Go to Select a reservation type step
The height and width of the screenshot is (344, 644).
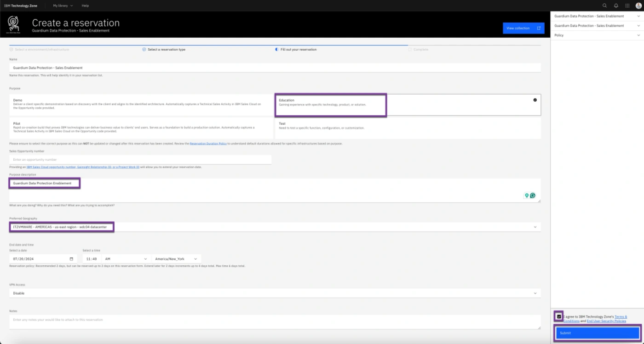click(x=164, y=49)
